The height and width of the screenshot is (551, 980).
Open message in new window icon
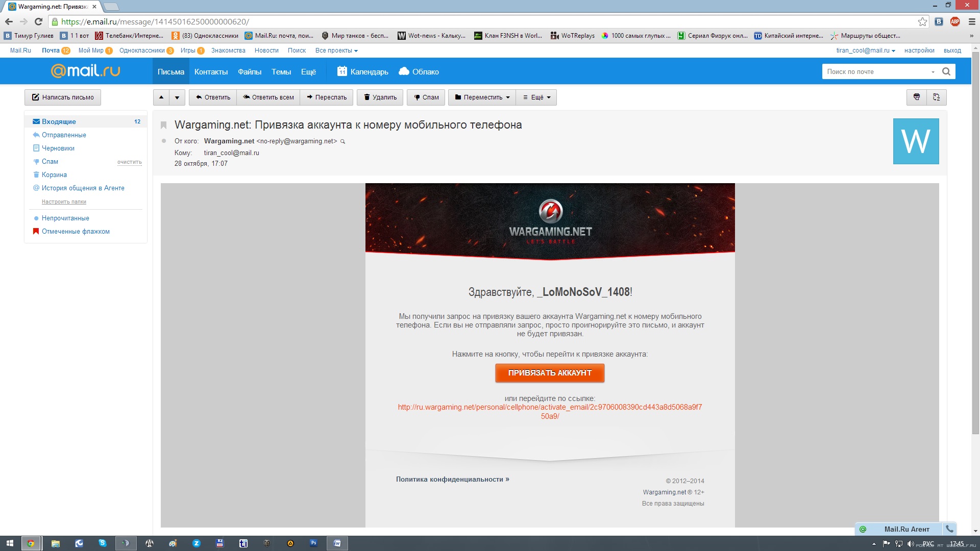(937, 97)
